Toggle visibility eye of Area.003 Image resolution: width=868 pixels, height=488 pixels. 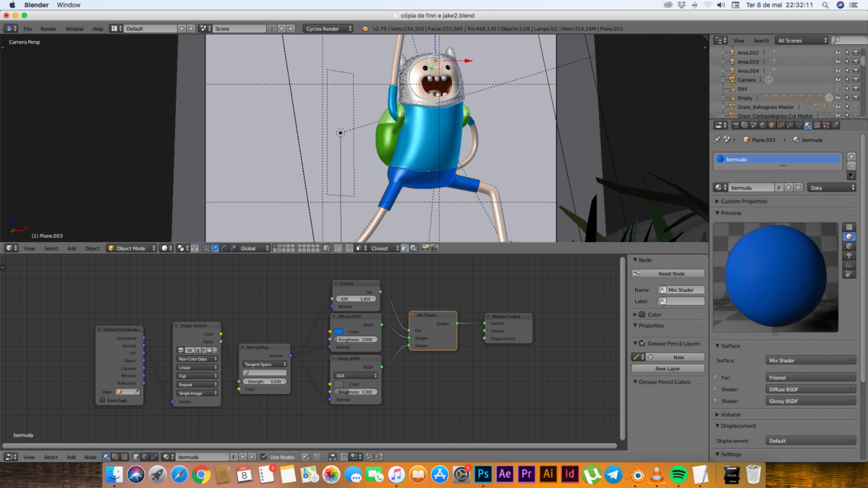click(838, 61)
